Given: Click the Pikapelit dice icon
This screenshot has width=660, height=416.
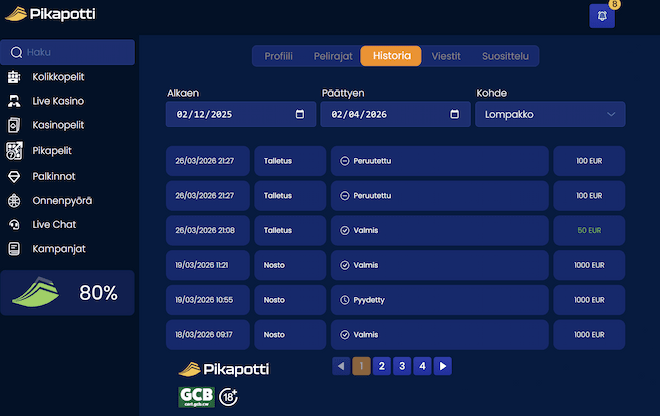Looking at the screenshot, I should coord(14,150).
